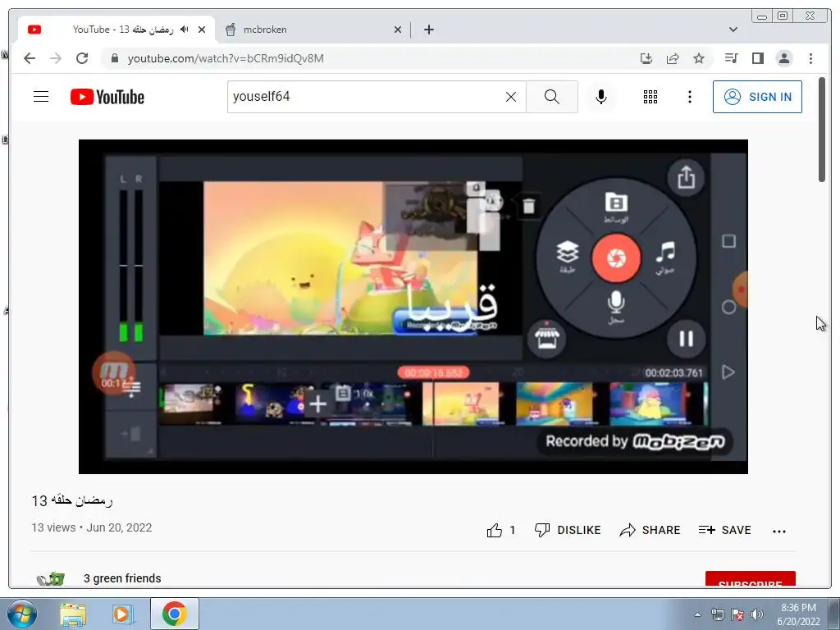The height and width of the screenshot is (630, 840).
Task: Clear the search box text
Action: 511,97
